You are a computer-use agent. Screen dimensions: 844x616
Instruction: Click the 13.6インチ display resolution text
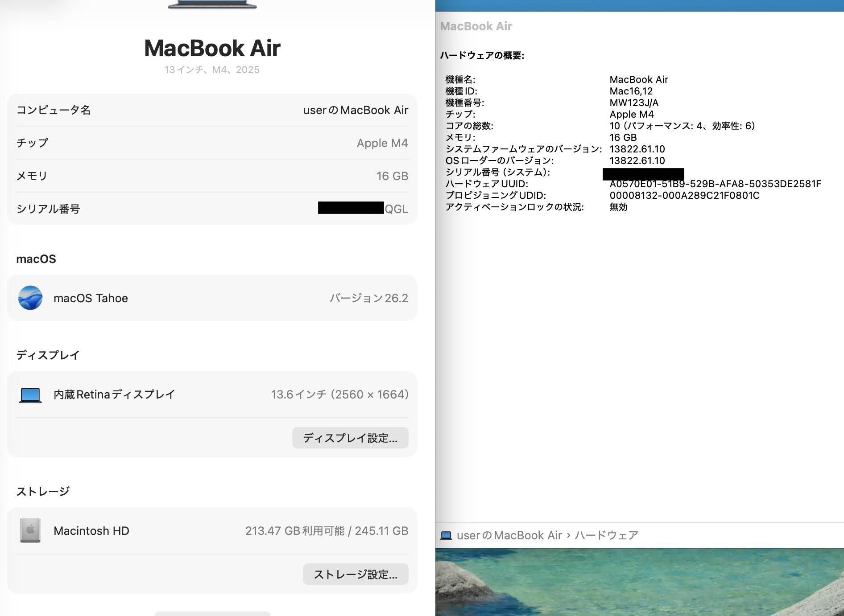339,394
